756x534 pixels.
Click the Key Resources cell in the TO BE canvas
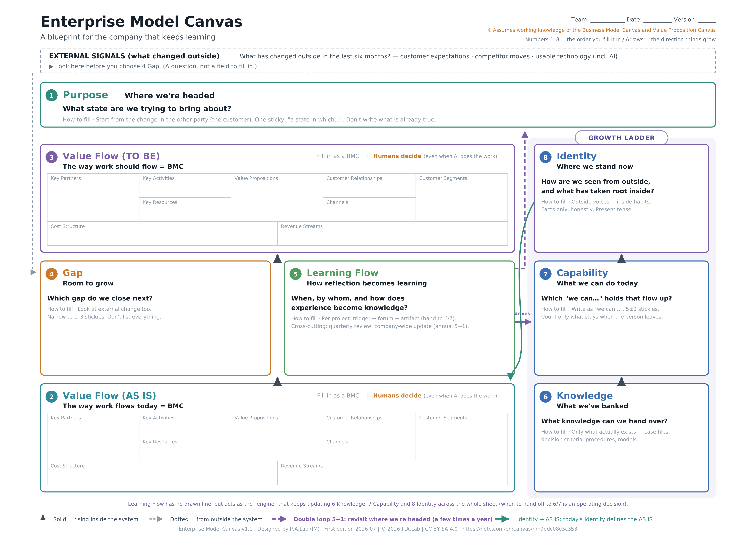coord(185,210)
